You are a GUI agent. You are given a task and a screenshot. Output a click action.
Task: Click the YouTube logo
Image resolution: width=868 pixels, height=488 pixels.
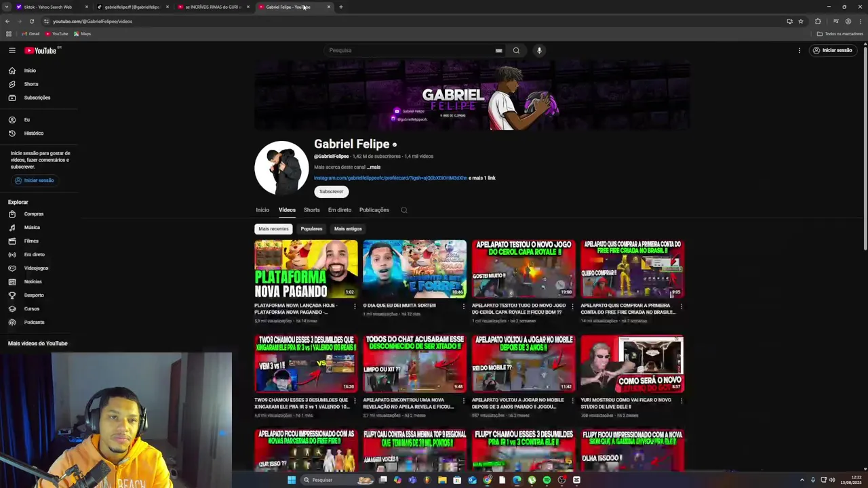41,50
